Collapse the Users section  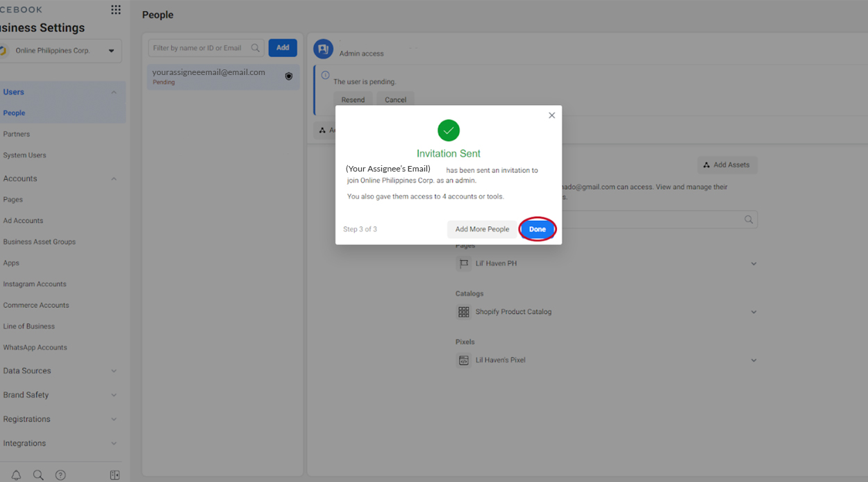(114, 92)
